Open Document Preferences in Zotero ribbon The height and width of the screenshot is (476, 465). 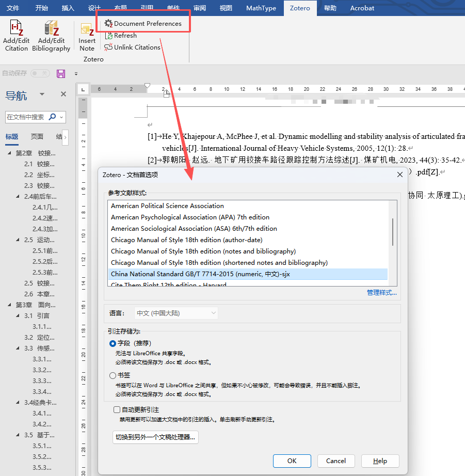click(x=143, y=23)
